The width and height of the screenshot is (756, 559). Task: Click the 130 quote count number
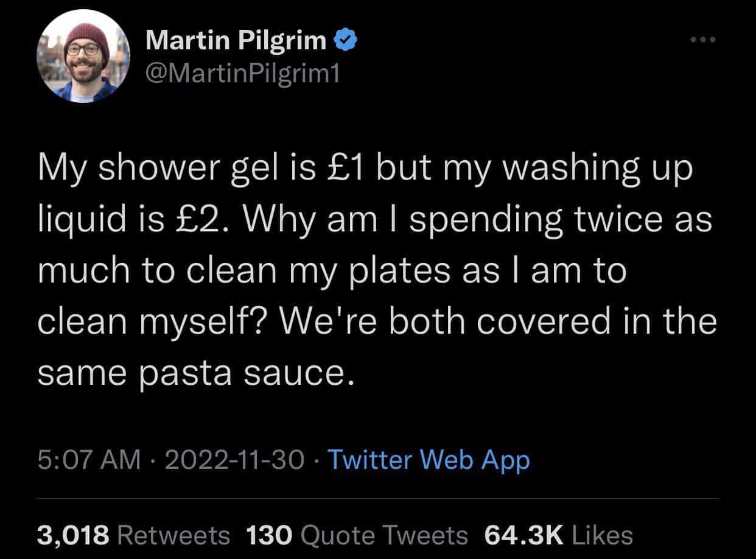tap(269, 535)
